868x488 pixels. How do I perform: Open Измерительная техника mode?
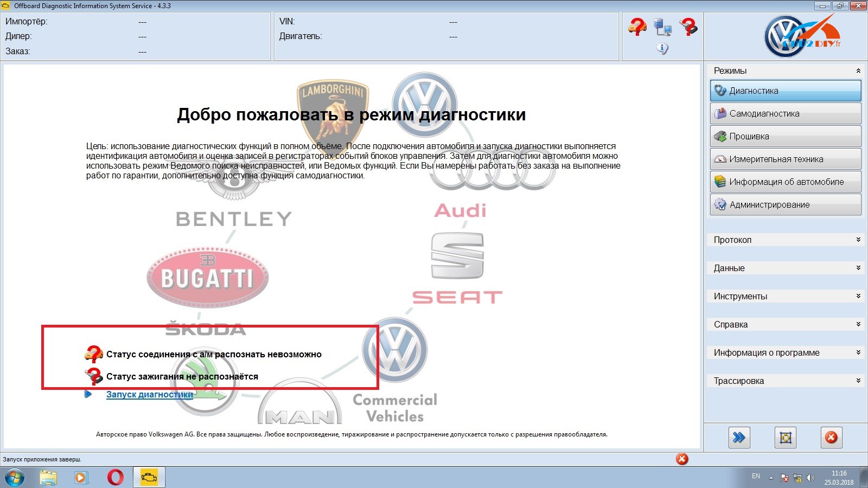click(785, 159)
